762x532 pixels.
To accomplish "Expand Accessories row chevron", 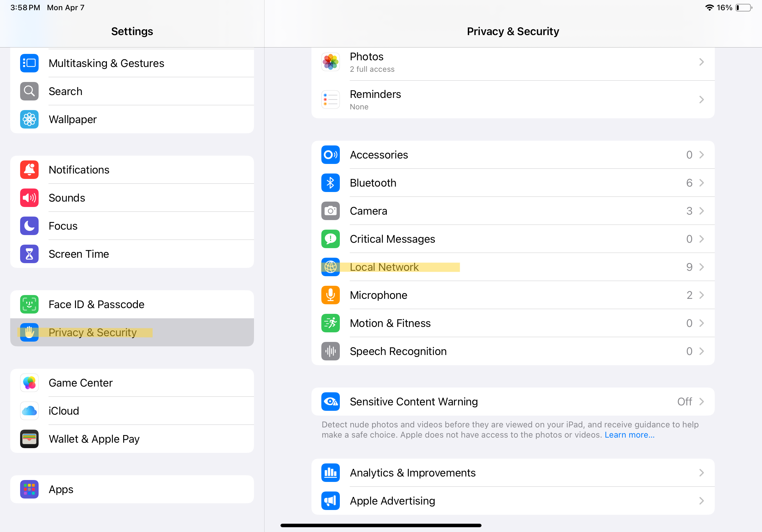I will tap(701, 155).
